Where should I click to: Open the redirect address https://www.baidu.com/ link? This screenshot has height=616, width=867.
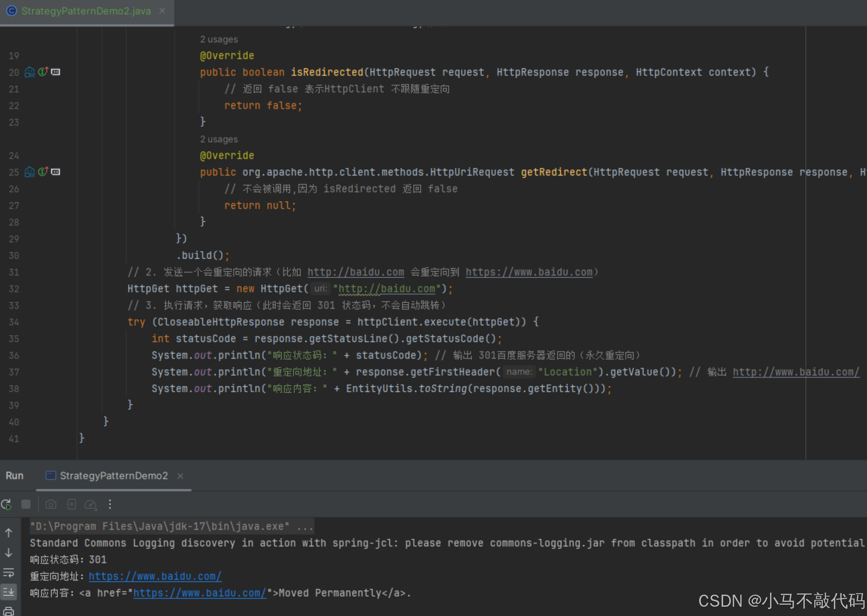[x=155, y=576]
